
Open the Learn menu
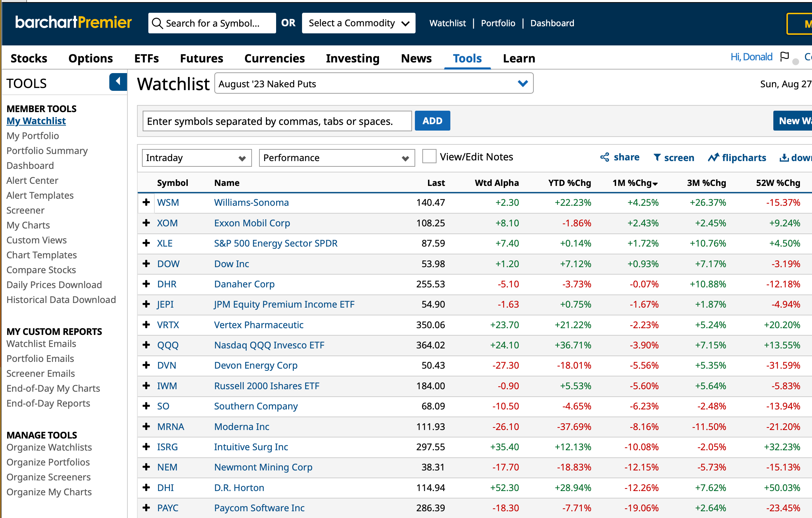[x=519, y=58]
